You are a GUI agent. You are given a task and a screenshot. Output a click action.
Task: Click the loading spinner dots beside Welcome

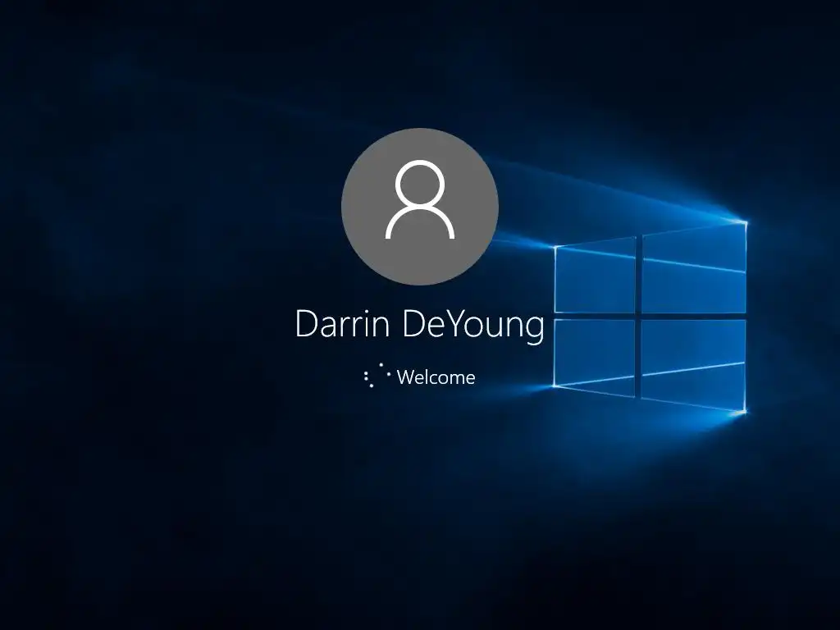point(377,376)
